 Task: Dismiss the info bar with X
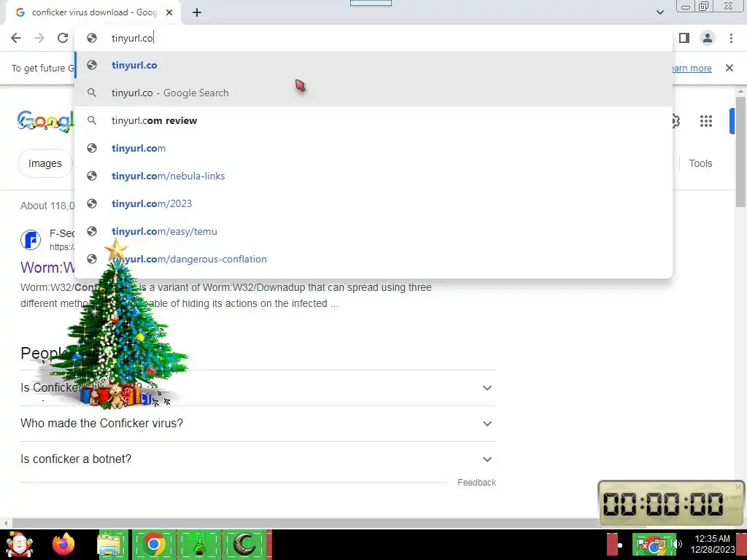point(729,68)
